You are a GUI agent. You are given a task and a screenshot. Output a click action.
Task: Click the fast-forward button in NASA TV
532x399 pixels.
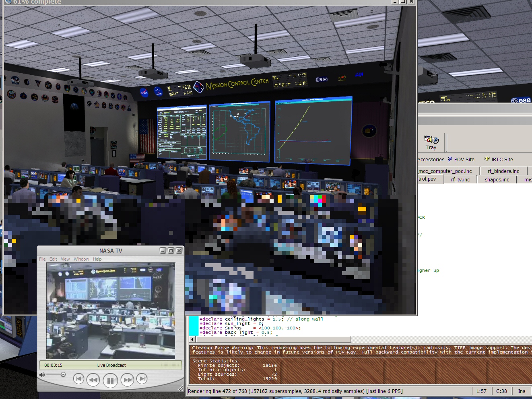click(x=128, y=379)
